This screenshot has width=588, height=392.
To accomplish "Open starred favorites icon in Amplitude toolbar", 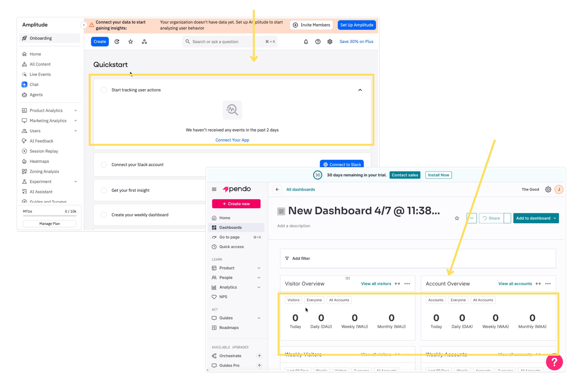I will click(x=131, y=42).
